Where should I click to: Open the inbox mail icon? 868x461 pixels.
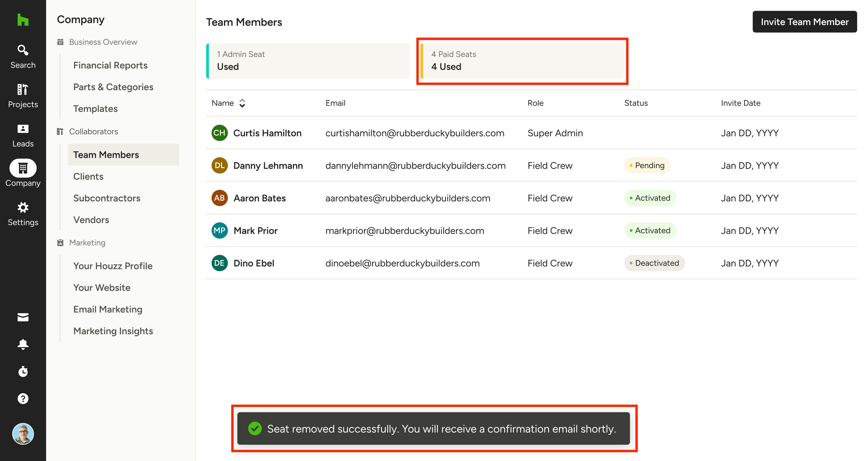click(23, 317)
